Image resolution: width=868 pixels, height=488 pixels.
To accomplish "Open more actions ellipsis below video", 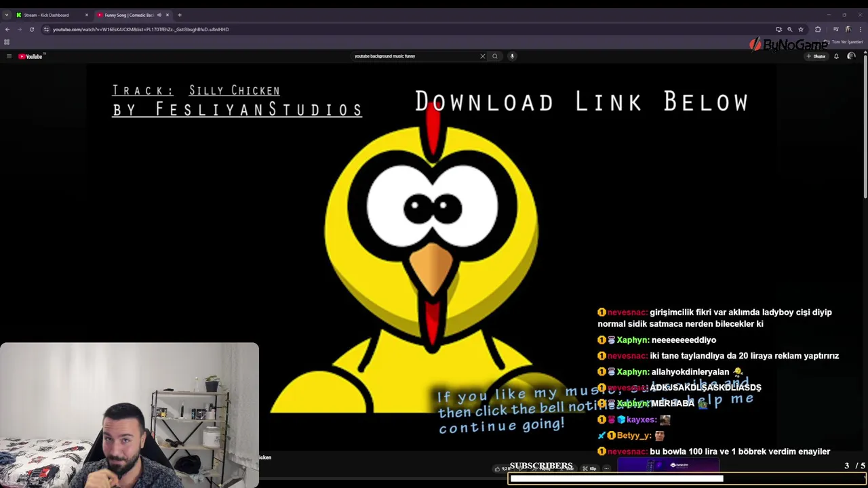I will click(606, 468).
